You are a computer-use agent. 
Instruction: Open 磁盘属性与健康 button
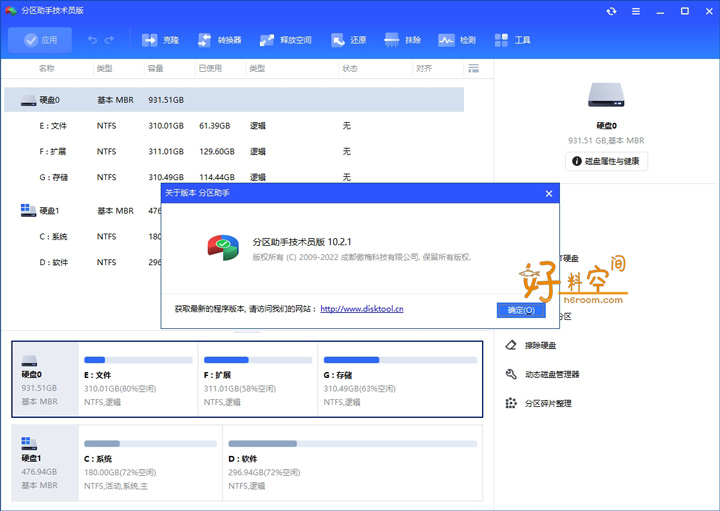(606, 161)
